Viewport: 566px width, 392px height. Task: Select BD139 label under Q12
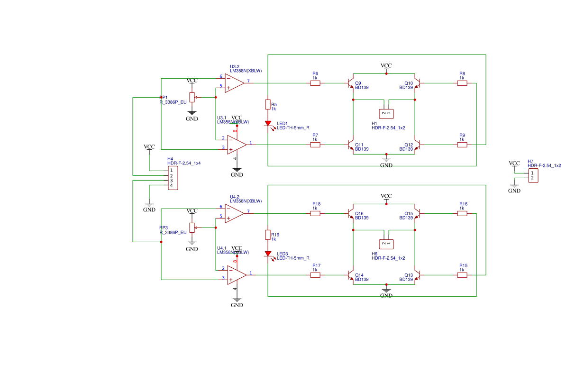pyautogui.click(x=406, y=149)
